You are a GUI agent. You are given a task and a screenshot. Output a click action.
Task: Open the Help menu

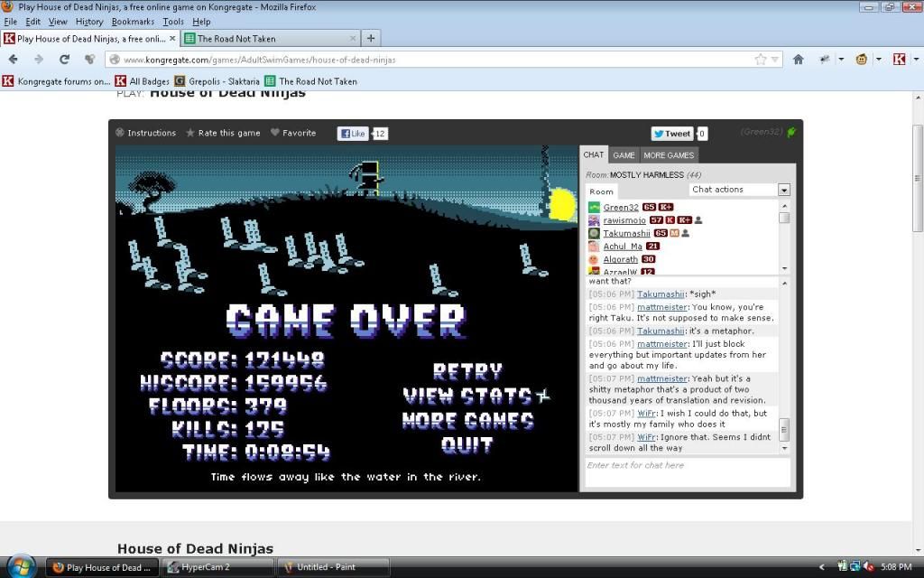coord(201,22)
